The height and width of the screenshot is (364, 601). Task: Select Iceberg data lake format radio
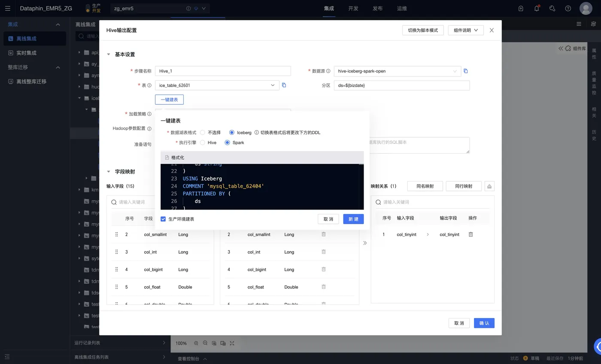(x=232, y=133)
